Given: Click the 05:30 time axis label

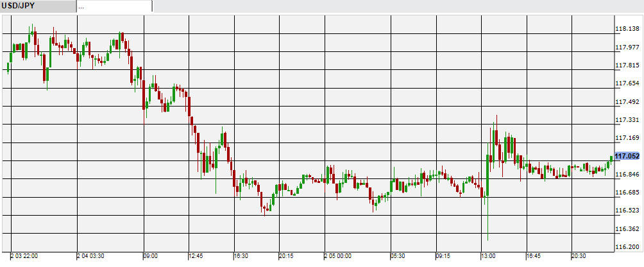Looking at the screenshot, I should point(398,255).
